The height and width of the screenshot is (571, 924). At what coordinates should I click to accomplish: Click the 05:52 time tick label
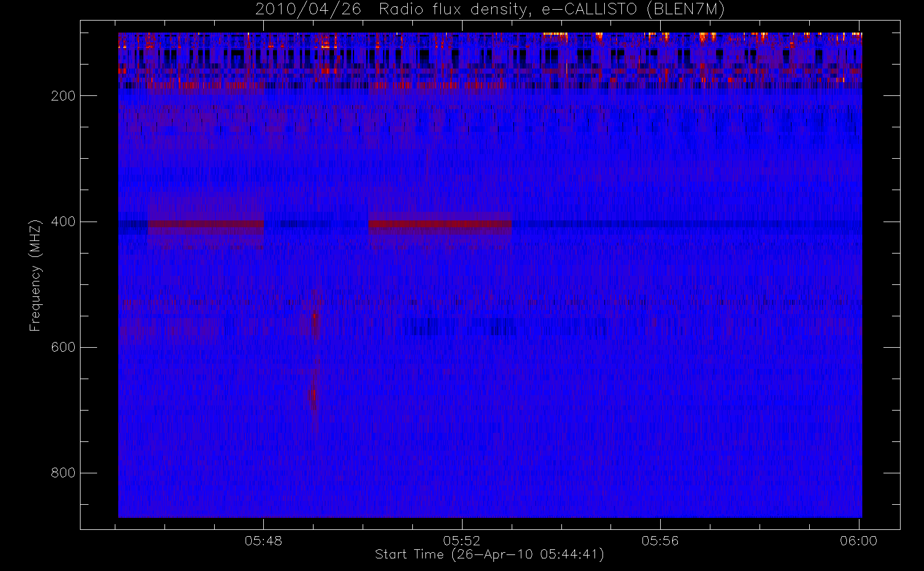[x=461, y=541]
